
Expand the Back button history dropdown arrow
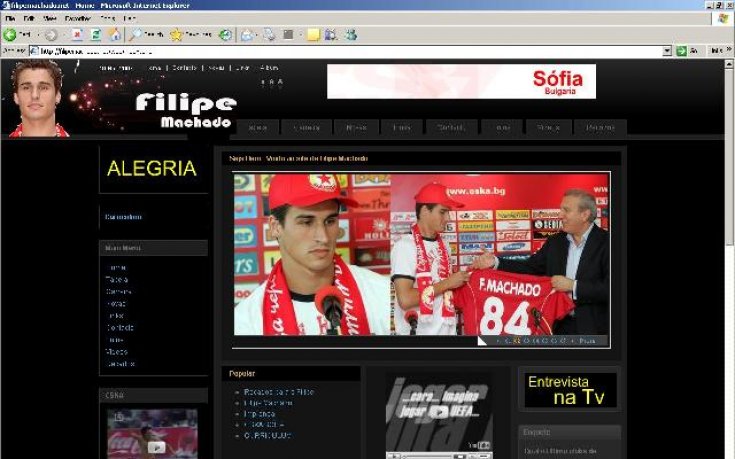pos(39,35)
